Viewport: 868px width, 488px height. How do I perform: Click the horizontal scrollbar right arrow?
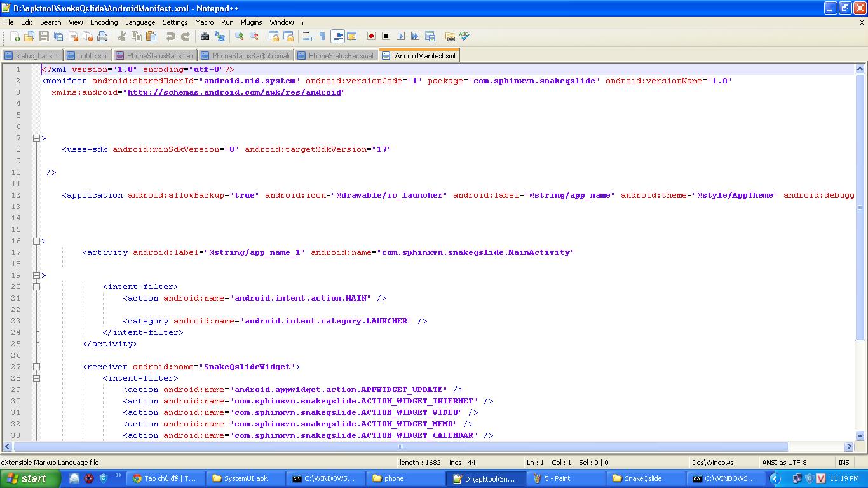pos(849,447)
